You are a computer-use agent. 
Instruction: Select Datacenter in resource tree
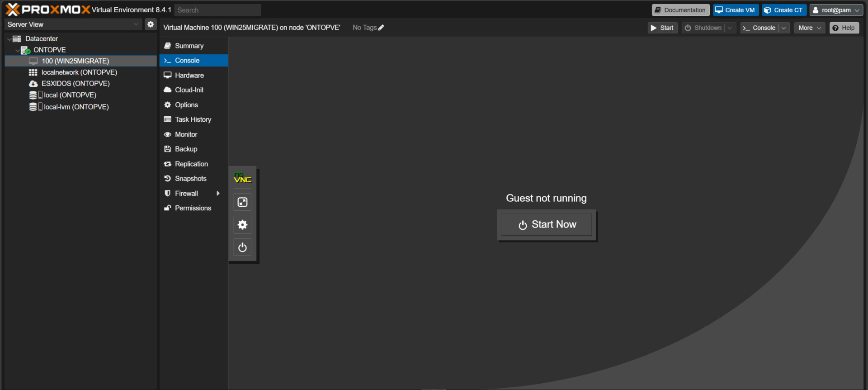click(x=42, y=38)
